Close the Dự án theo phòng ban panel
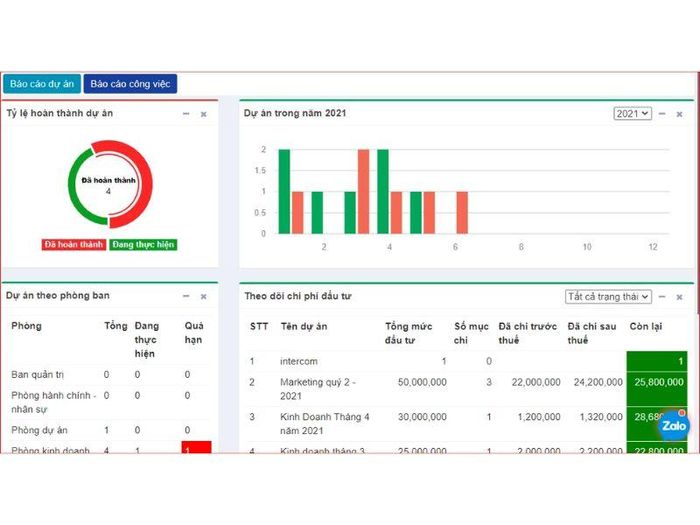The image size is (700, 525). coord(203,297)
